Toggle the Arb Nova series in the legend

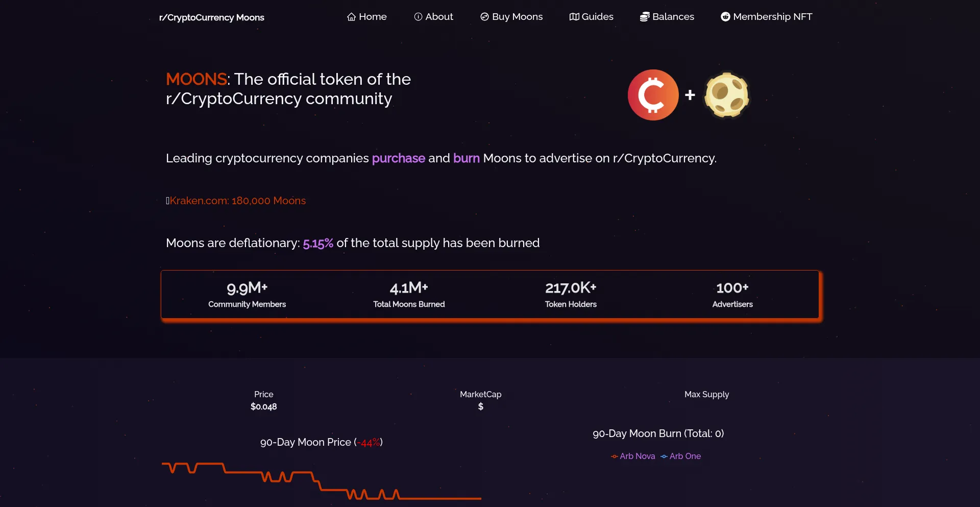(632, 456)
